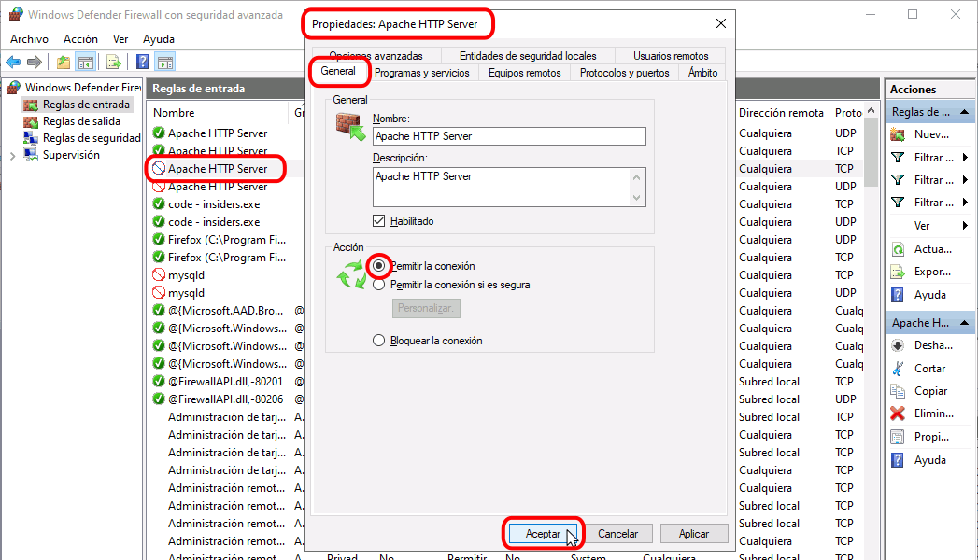This screenshot has width=978, height=560.
Task: Select Bloquear la conexión radio button
Action: click(378, 341)
